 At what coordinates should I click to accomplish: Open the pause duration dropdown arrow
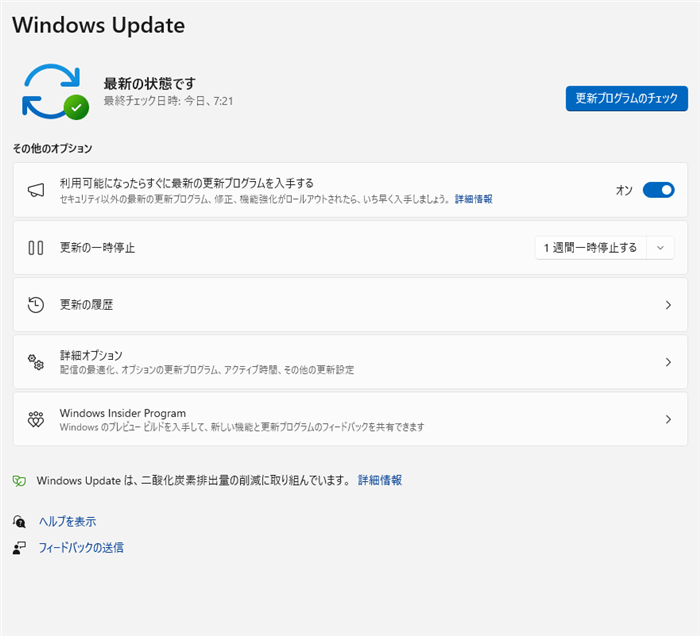[660, 248]
